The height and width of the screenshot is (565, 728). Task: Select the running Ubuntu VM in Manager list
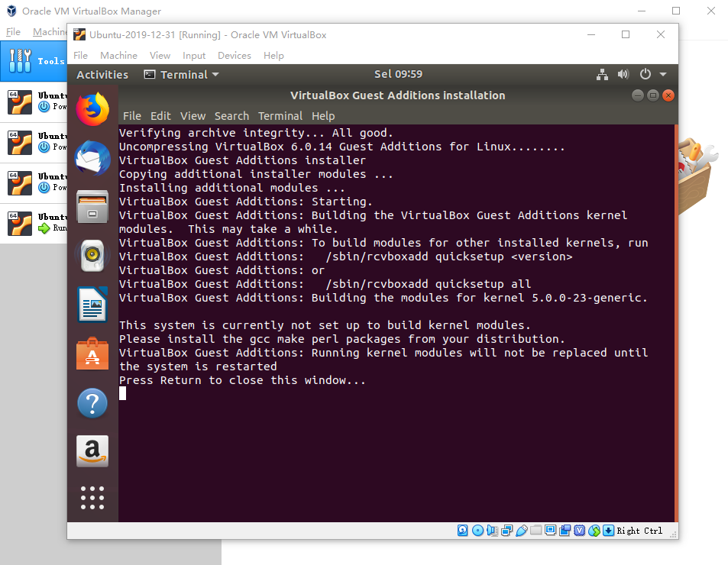click(x=34, y=223)
